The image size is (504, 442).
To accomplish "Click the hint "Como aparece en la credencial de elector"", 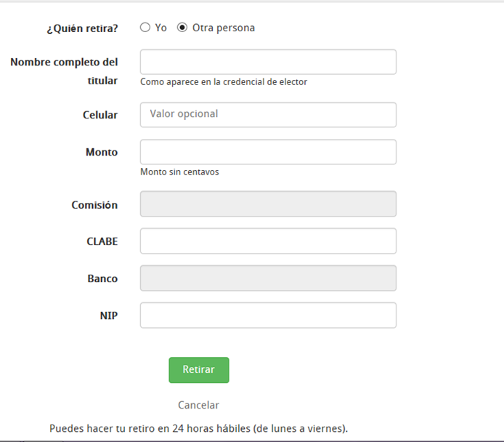I will (x=224, y=82).
